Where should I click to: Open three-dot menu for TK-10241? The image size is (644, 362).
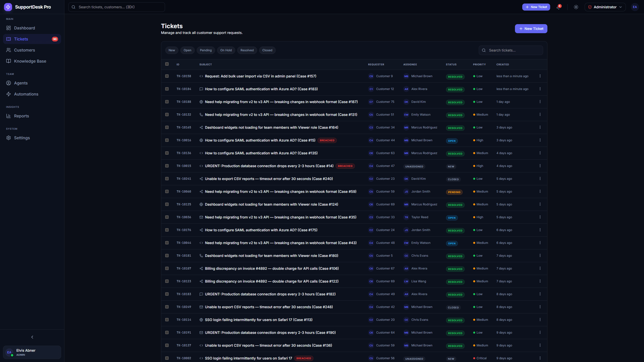click(540, 179)
